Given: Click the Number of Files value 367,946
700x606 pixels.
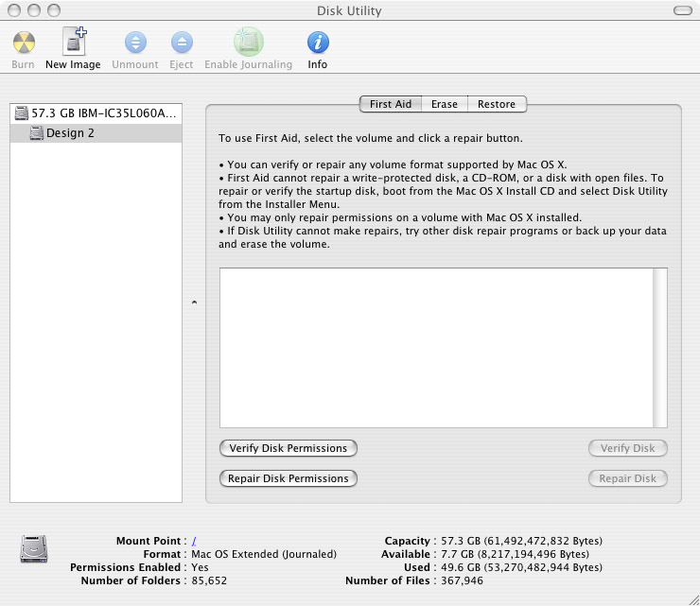Looking at the screenshot, I should [462, 580].
